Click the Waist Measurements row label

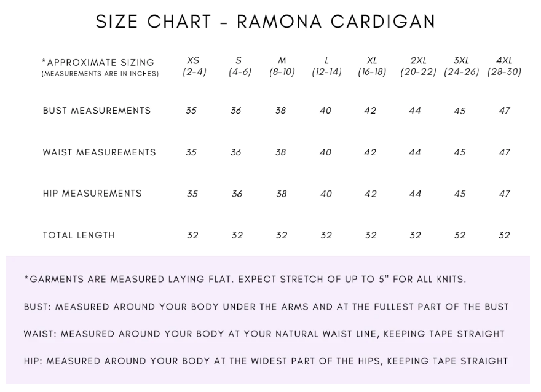[99, 152]
